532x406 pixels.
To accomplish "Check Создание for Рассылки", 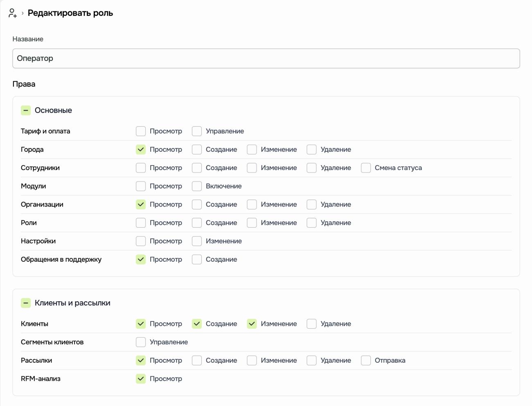I will pos(197,361).
